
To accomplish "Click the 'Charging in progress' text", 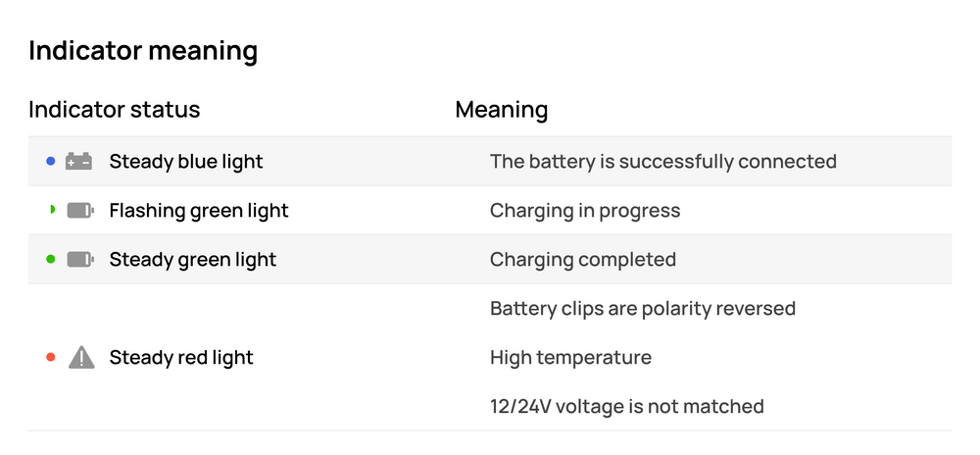I will coord(585,211).
